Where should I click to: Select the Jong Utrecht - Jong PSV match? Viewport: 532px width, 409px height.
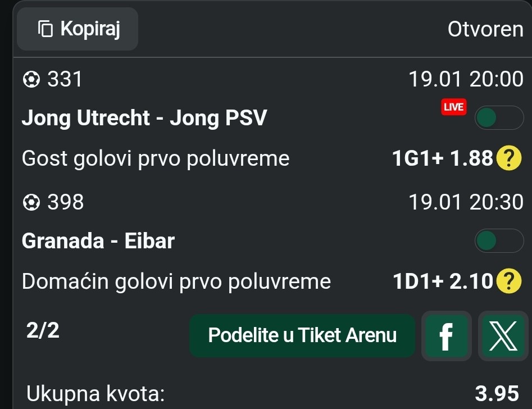click(144, 119)
